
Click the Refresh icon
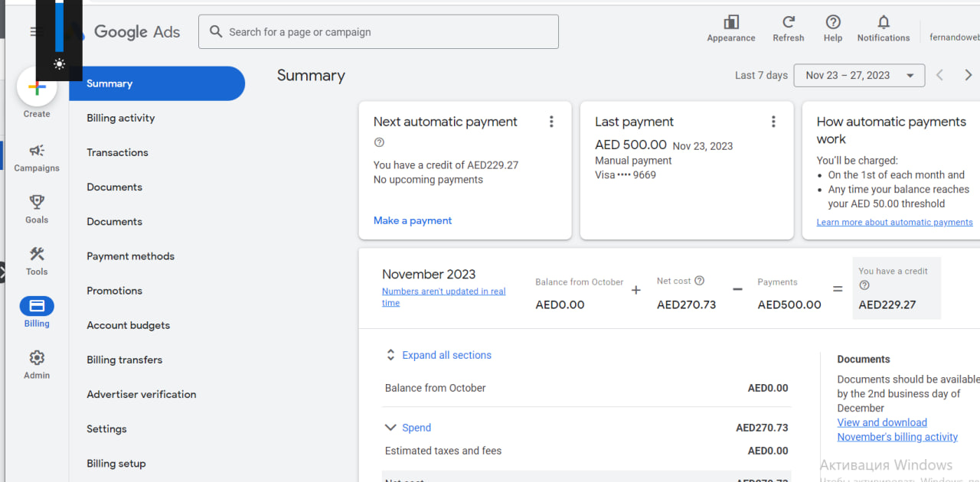click(788, 23)
